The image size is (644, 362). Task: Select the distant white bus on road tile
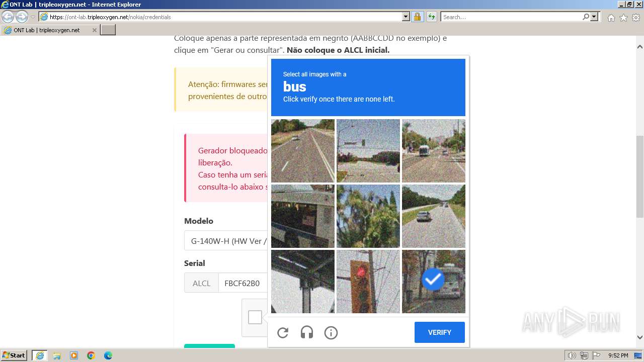click(434, 151)
